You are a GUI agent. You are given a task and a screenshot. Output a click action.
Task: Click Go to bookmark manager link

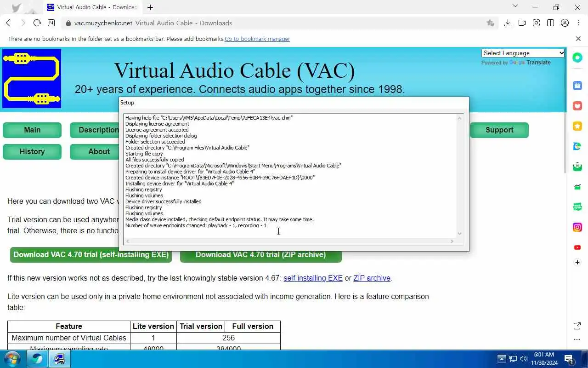(x=257, y=39)
